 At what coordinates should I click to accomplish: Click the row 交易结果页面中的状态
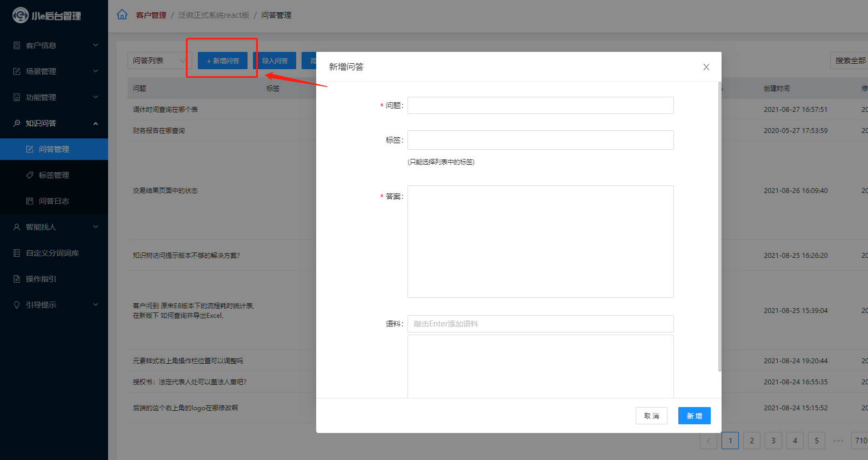coord(165,190)
